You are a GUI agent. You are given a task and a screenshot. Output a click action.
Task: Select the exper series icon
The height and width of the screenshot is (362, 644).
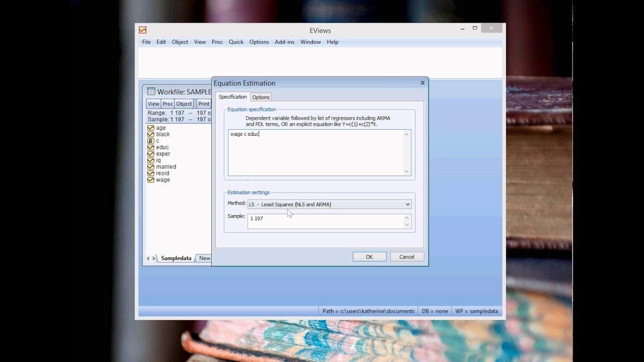point(150,154)
